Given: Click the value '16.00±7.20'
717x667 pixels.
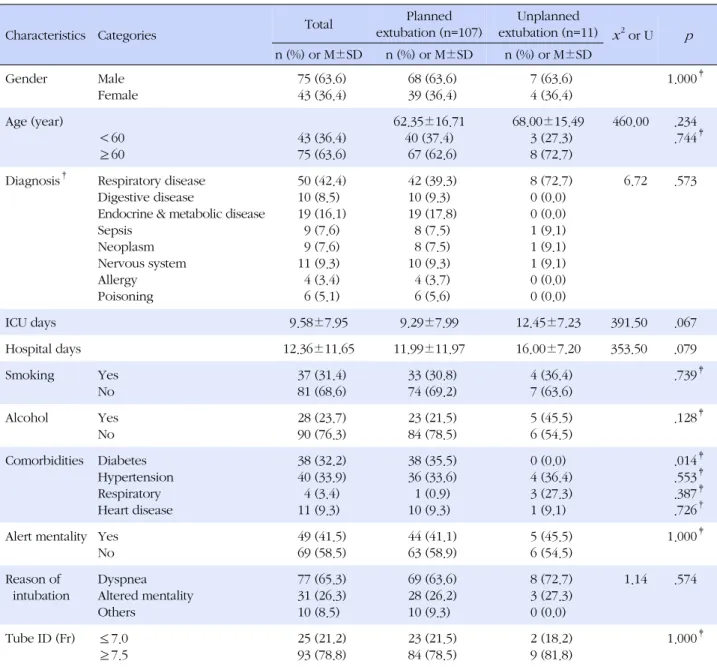Looking at the screenshot, I should click(x=548, y=349).
